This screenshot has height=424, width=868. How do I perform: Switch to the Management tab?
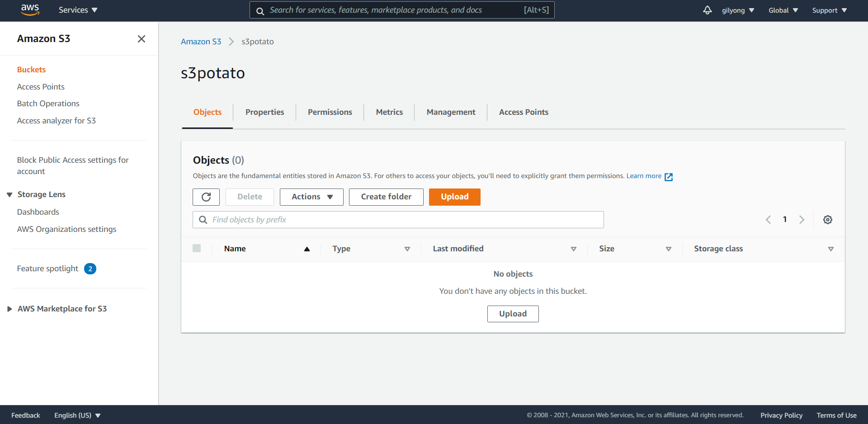(x=451, y=112)
